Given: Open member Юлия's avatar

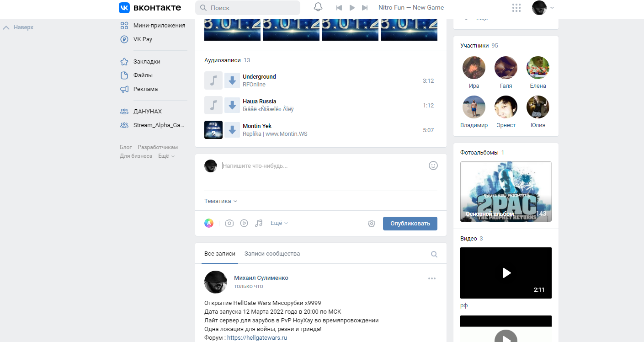Looking at the screenshot, I should coord(538,107).
